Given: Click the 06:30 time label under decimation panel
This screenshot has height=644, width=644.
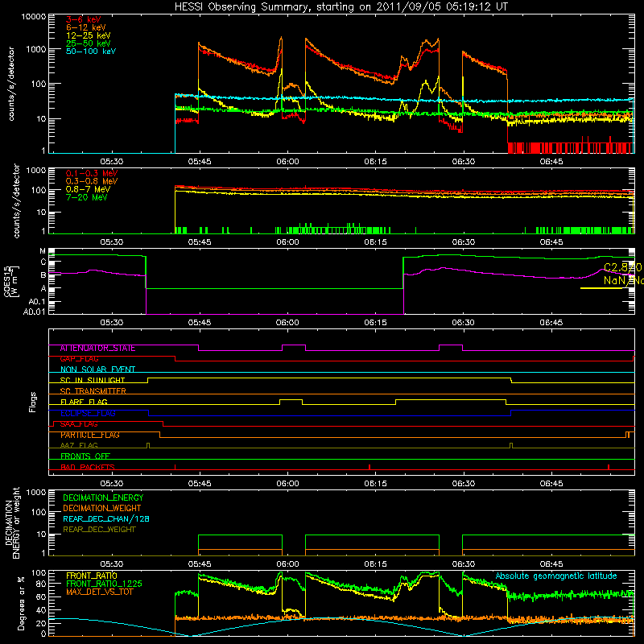Looking at the screenshot, I should 464,564.
